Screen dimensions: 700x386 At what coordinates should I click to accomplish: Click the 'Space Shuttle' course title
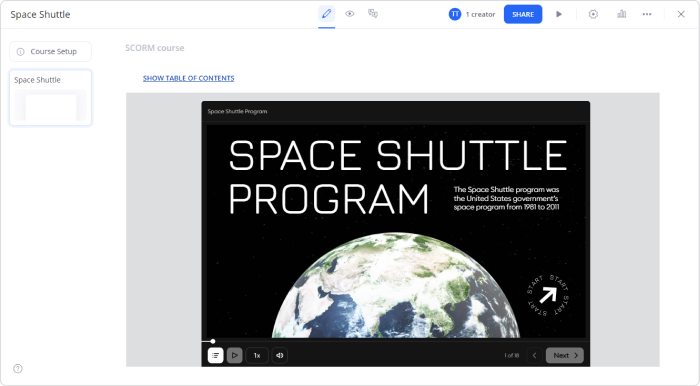pyautogui.click(x=40, y=14)
